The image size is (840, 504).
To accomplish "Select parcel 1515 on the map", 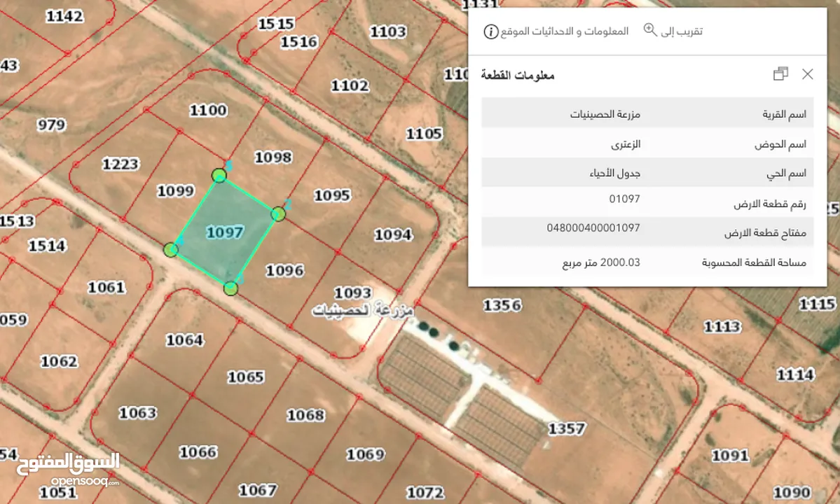I will coord(276,24).
